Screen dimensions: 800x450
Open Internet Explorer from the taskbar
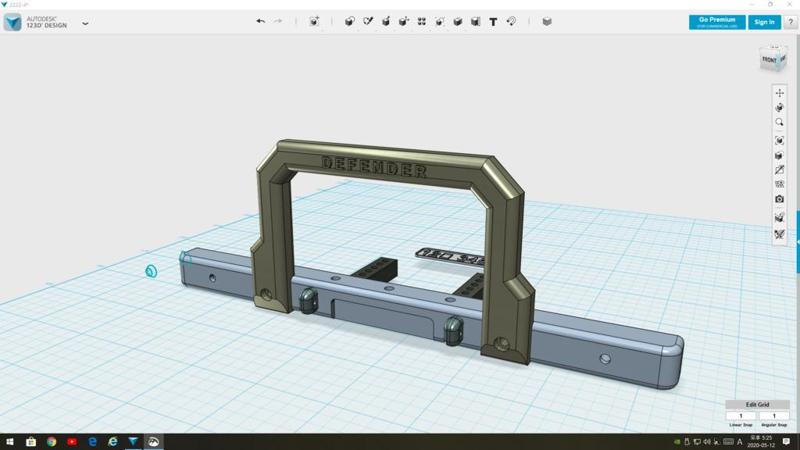tap(112, 441)
